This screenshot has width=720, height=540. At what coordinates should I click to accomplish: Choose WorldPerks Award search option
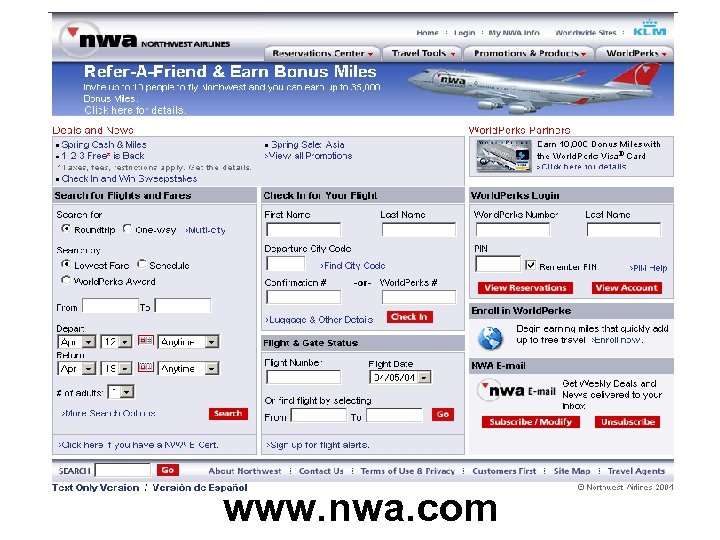point(66,280)
